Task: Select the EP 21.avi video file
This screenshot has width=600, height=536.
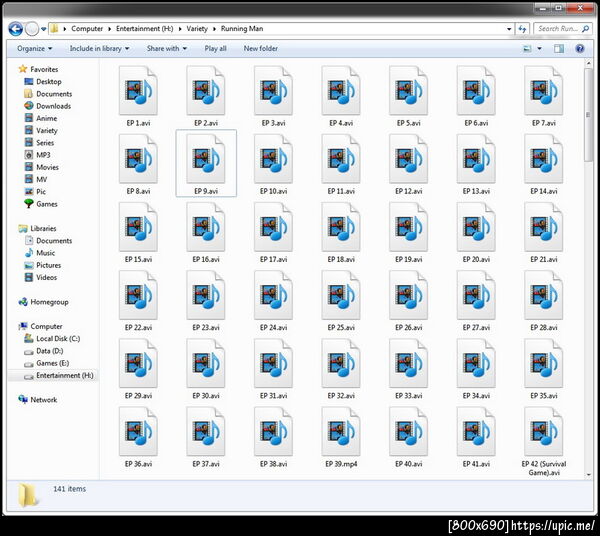Action: coord(543,232)
